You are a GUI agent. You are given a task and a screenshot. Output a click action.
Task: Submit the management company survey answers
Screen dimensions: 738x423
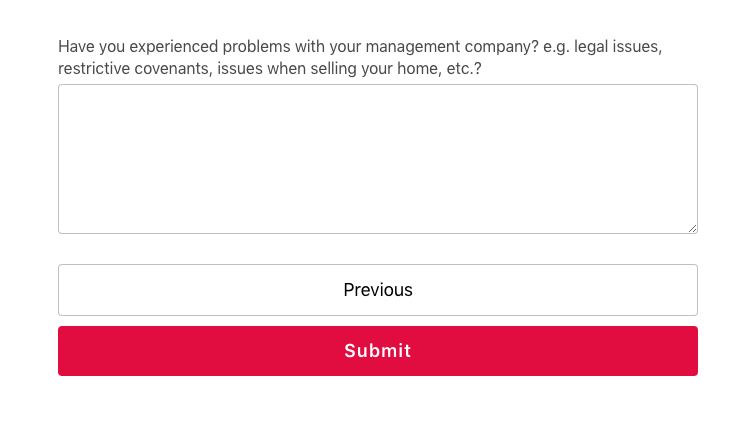[x=377, y=351]
